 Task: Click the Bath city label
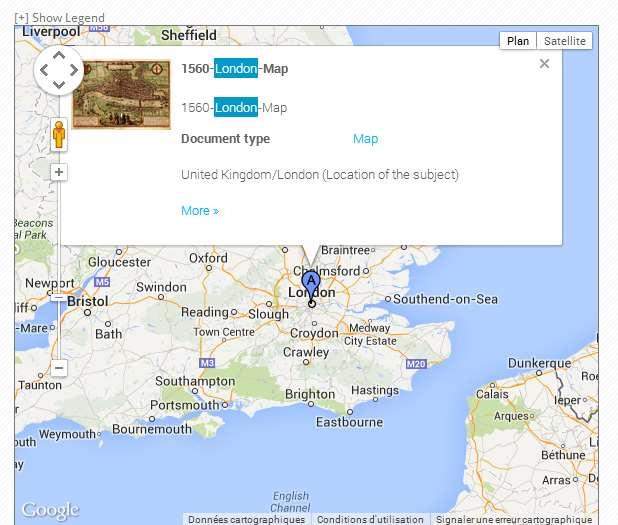click(x=108, y=334)
